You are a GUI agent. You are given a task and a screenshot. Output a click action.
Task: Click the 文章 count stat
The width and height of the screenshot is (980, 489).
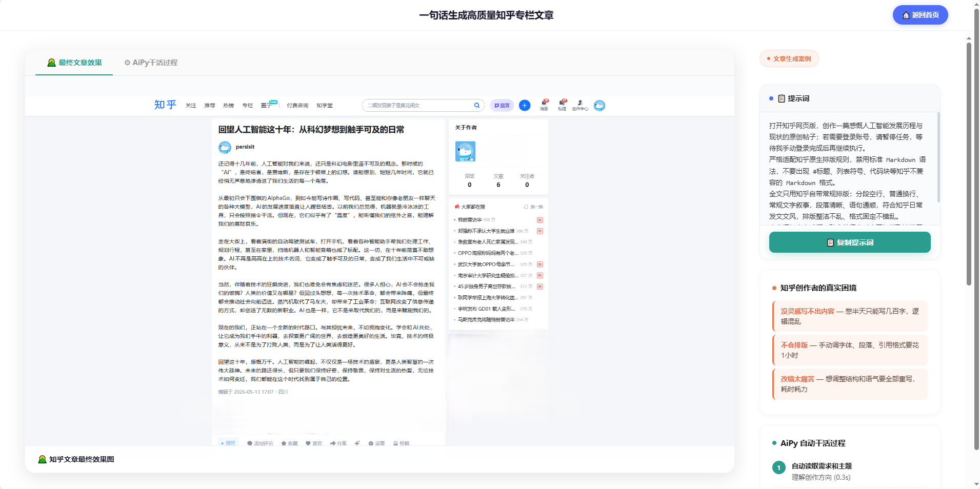point(498,180)
